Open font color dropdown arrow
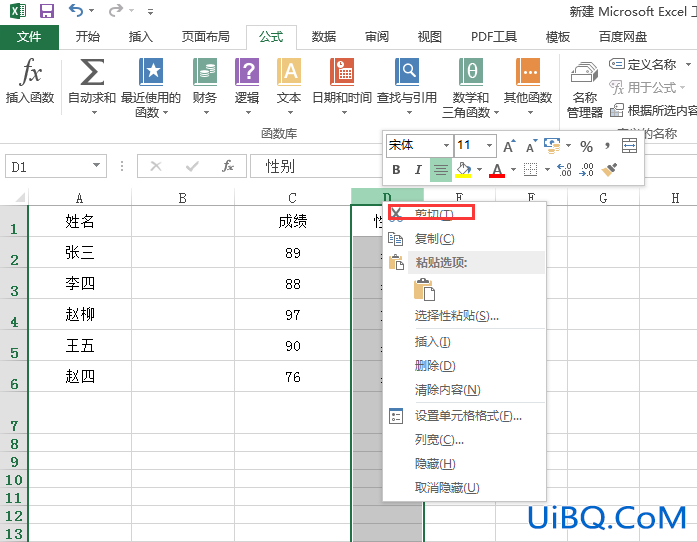 pyautogui.click(x=513, y=169)
